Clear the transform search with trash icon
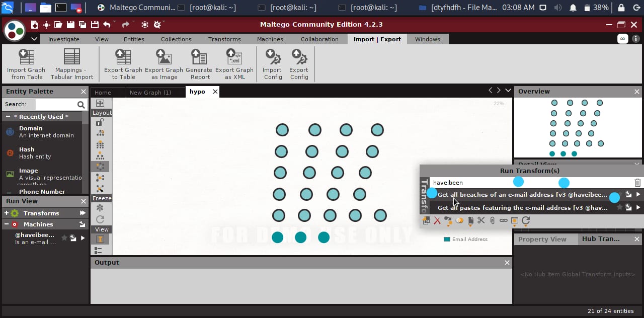The width and height of the screenshot is (644, 318). point(637,183)
